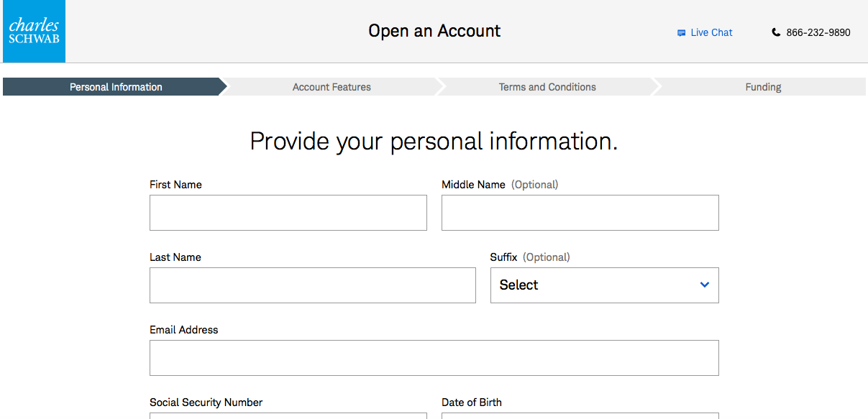Click the Email Address label text
This screenshot has width=868, height=419.
pos(183,330)
